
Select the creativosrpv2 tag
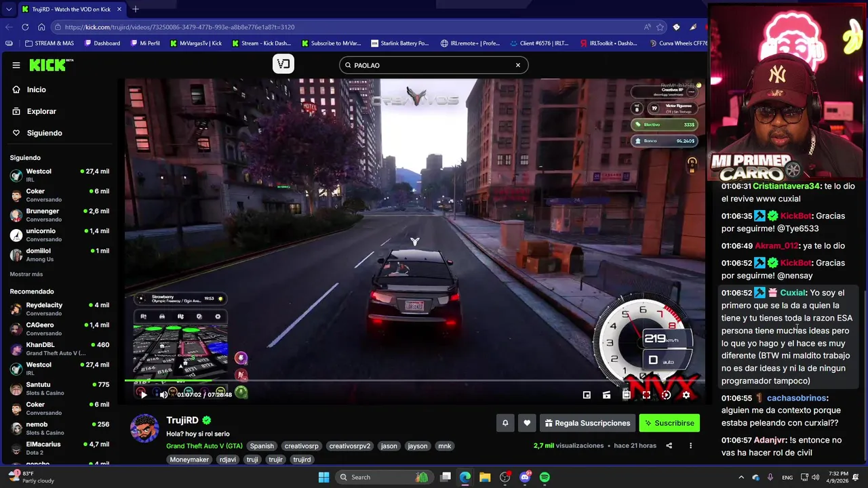pos(350,446)
